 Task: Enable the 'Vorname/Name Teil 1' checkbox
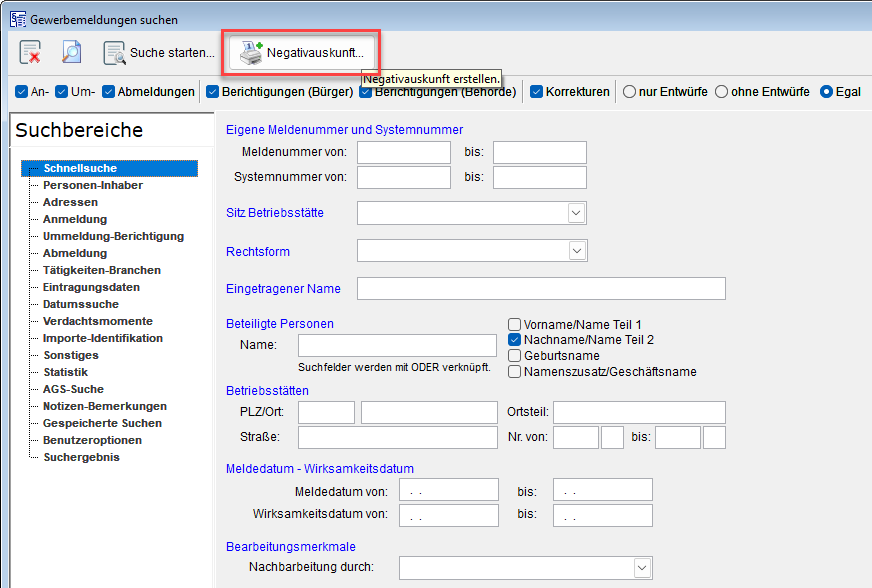[515, 324]
